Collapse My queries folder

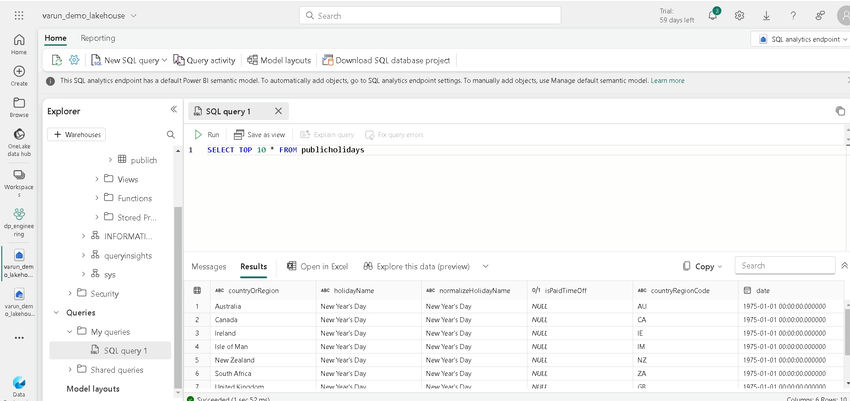70,332
